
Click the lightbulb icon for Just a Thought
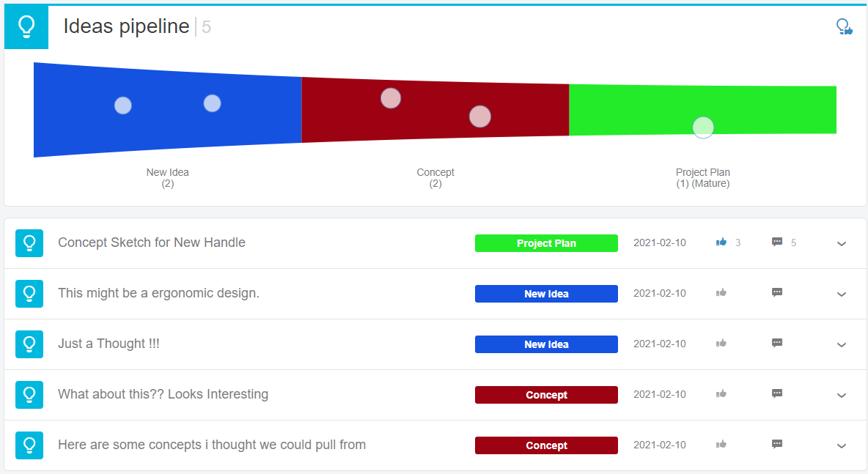pyautogui.click(x=29, y=344)
